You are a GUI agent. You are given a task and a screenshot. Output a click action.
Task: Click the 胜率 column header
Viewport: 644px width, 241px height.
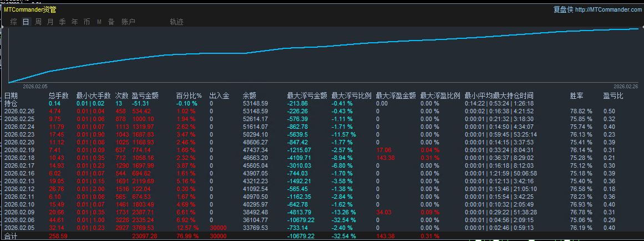click(577, 96)
